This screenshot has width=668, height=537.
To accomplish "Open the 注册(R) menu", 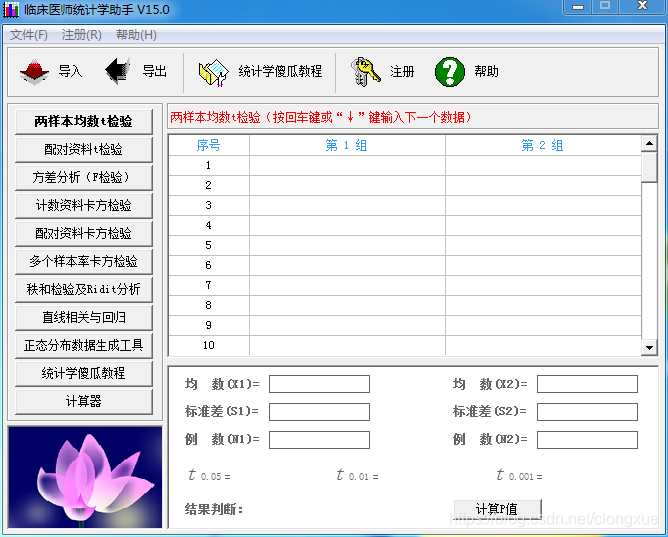I will point(81,34).
